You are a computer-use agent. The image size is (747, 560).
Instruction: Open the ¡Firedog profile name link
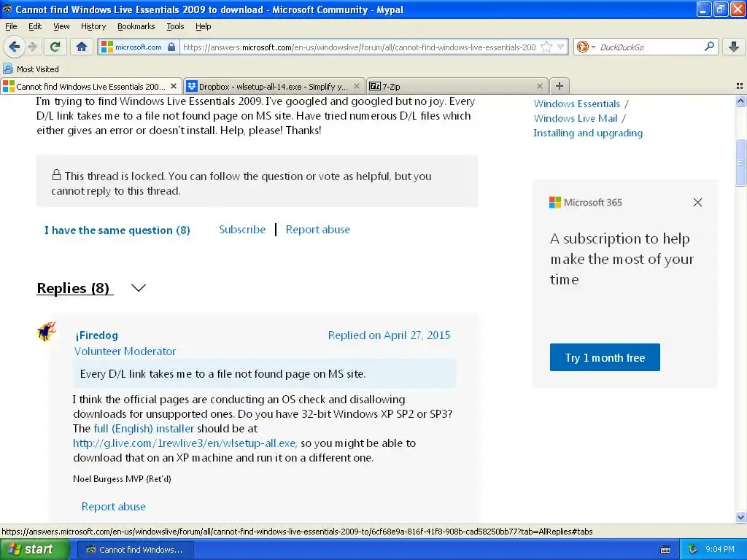[96, 335]
